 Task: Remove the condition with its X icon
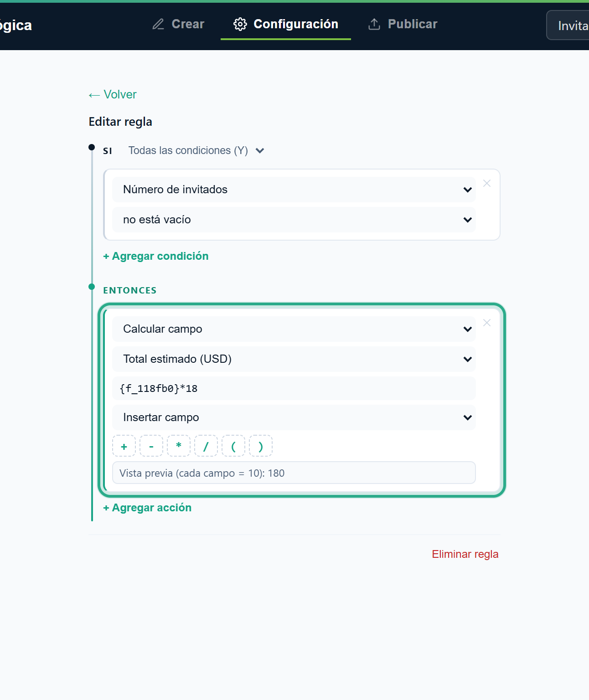(487, 183)
